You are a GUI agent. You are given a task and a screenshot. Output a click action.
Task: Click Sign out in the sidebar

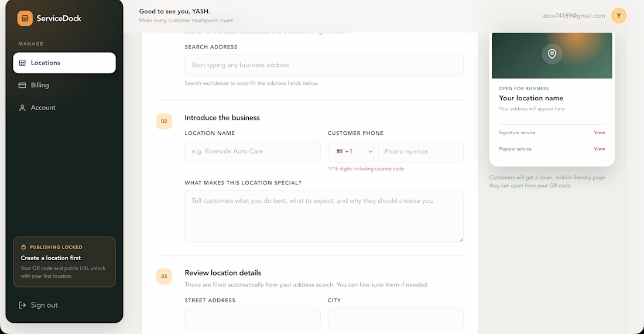38,305
